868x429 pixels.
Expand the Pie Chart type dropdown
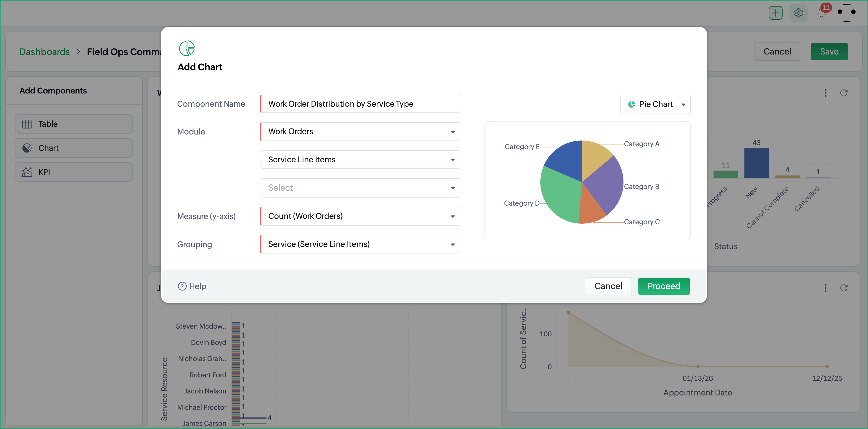[x=655, y=104]
